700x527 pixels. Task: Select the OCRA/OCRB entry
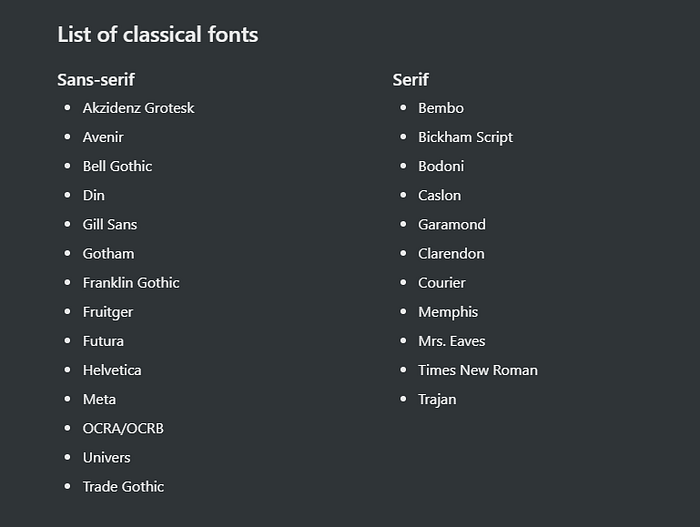123,428
